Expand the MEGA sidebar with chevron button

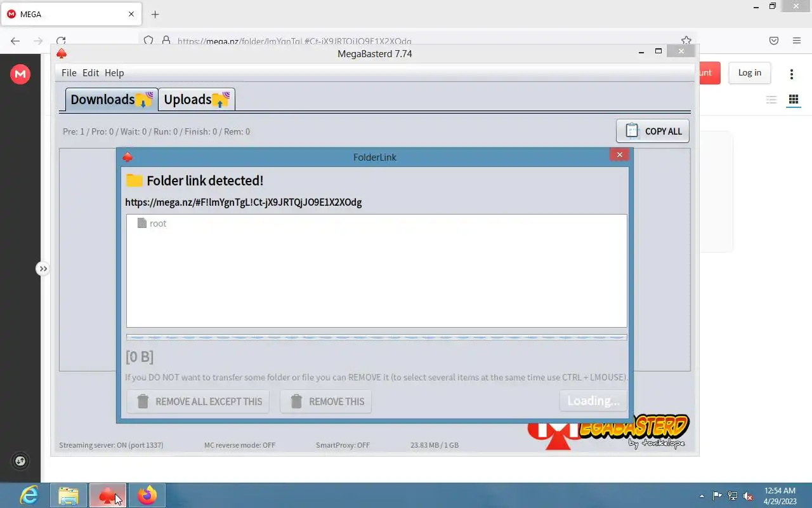tap(43, 269)
